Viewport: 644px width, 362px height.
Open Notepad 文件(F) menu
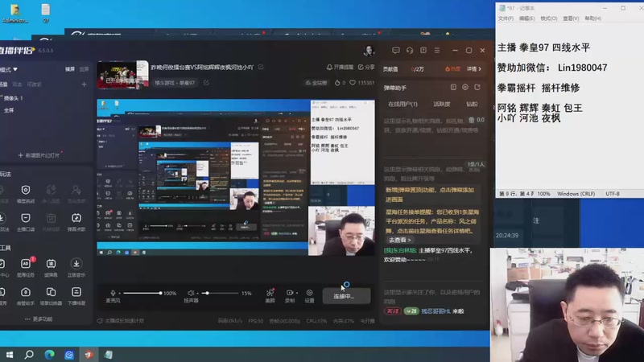pyautogui.click(x=506, y=19)
